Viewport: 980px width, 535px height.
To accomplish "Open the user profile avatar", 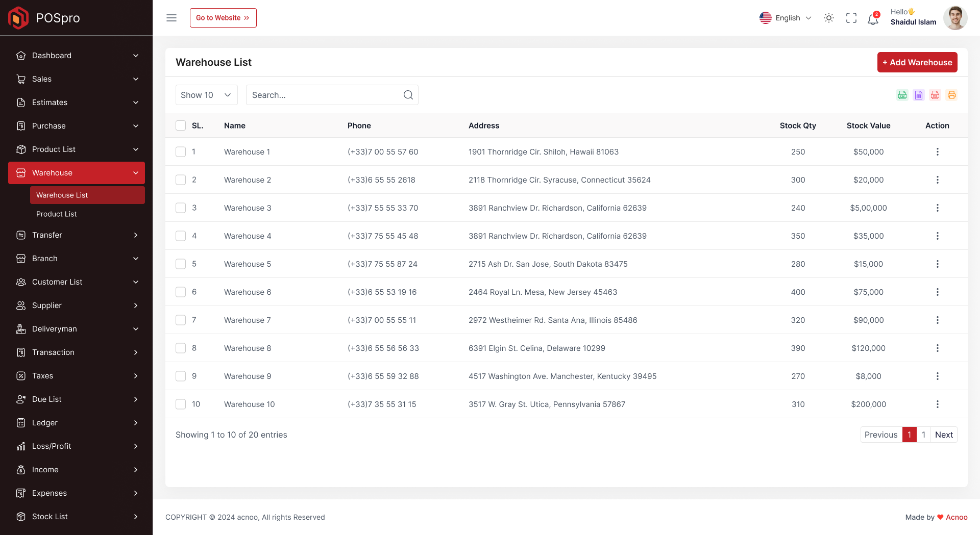I will [955, 18].
